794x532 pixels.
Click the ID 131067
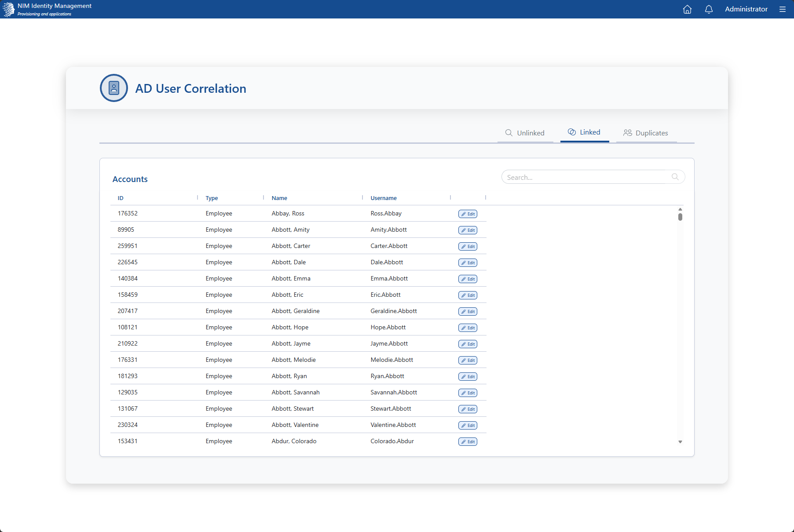point(128,408)
